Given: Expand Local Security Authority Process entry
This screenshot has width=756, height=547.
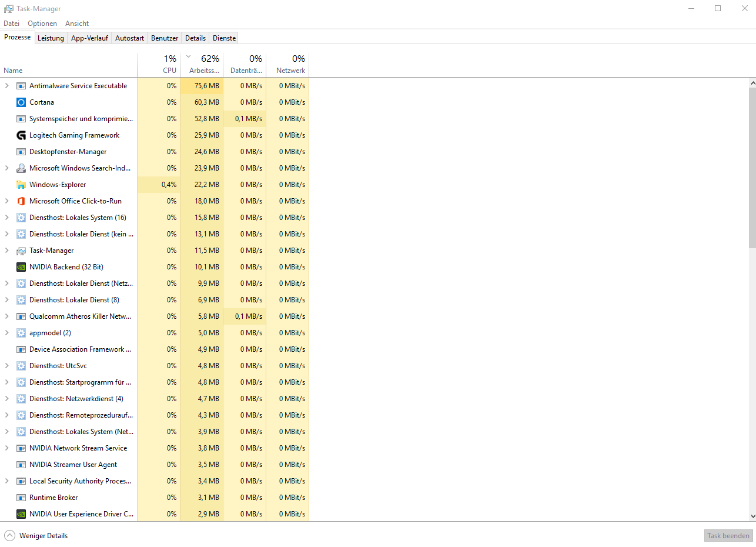Looking at the screenshot, I should 7,481.
